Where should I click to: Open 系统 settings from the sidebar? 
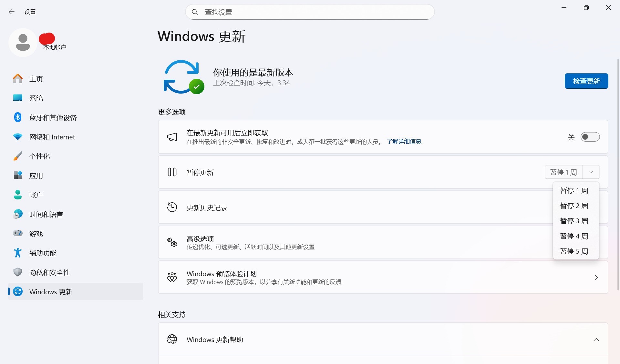click(36, 98)
